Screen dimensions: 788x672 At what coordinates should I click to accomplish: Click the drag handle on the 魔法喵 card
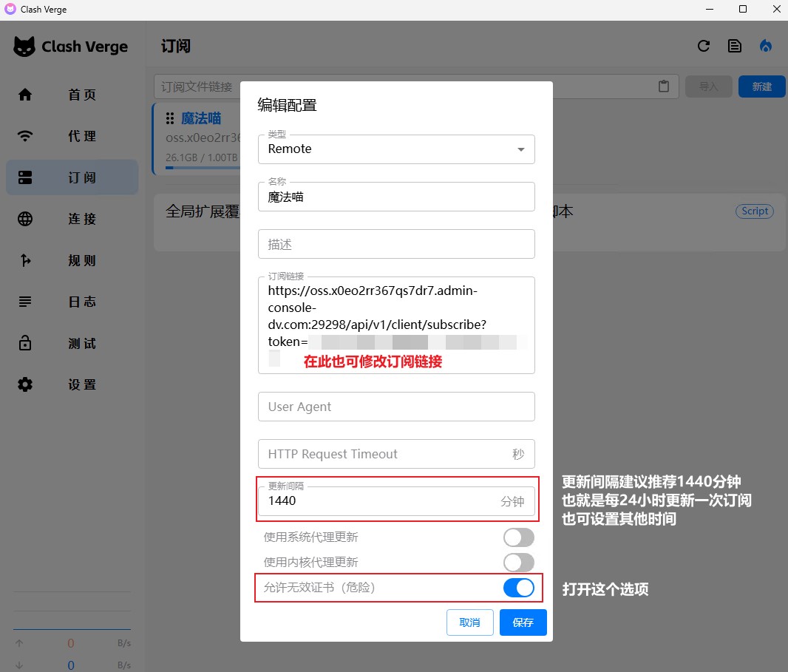click(x=170, y=118)
